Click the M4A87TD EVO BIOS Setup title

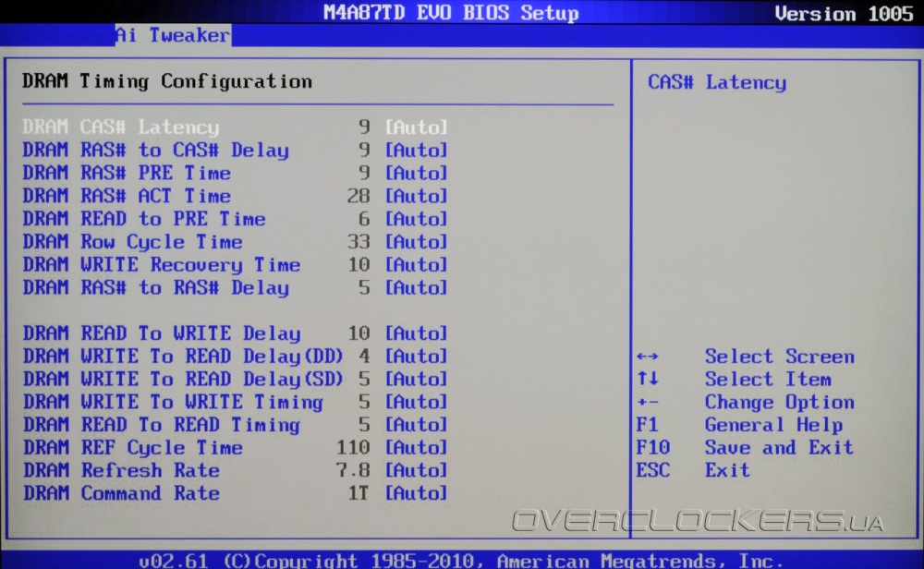[451, 12]
